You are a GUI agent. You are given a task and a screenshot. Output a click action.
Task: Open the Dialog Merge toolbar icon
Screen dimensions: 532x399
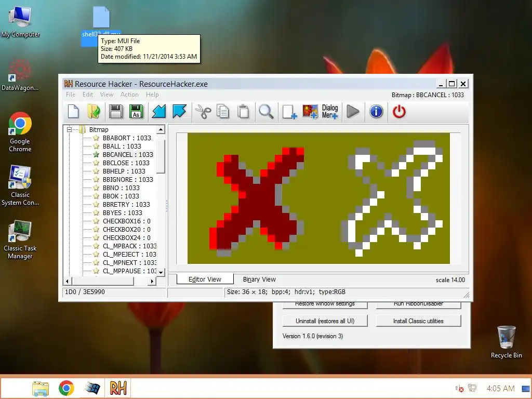tap(330, 112)
